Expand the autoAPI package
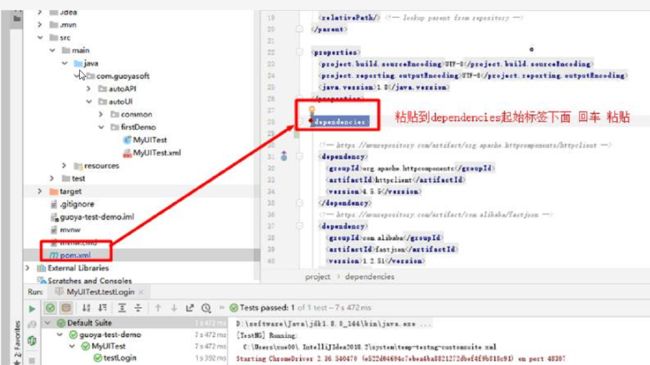This screenshot has height=365, width=650. (x=88, y=89)
